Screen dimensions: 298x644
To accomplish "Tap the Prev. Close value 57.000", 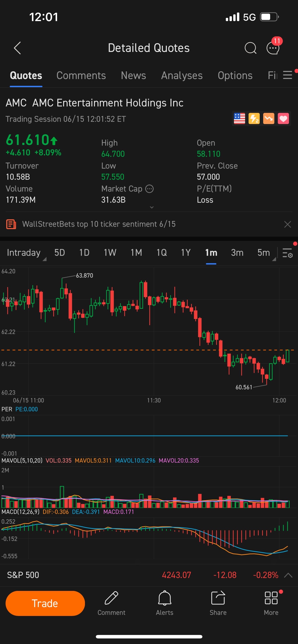I will pyautogui.click(x=208, y=177).
